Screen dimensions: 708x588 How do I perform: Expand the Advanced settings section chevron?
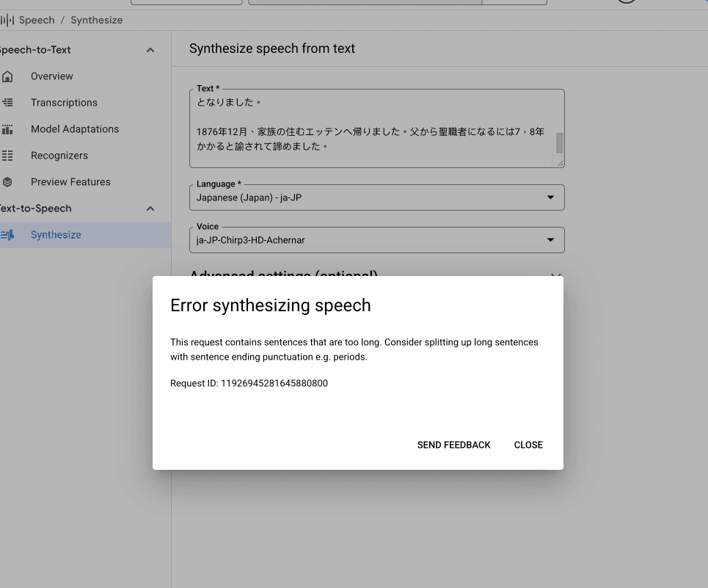click(x=556, y=274)
